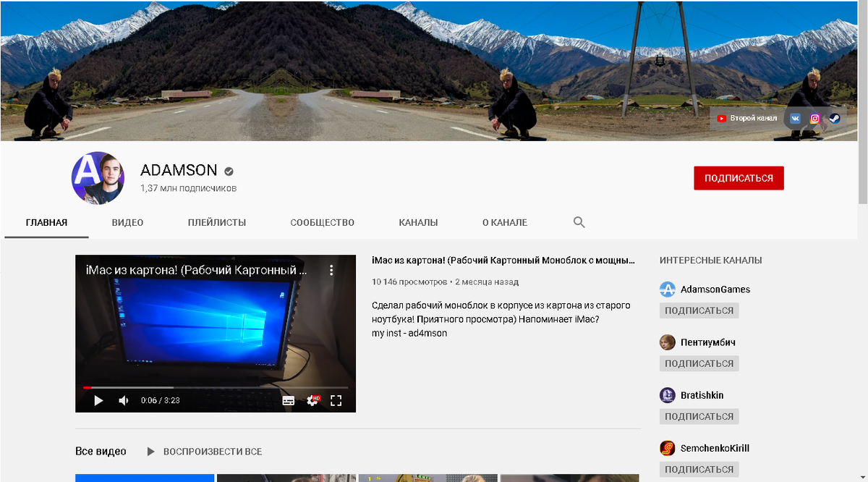Image resolution: width=868 pixels, height=482 pixels.
Task: Seek along the video progress bar
Action: point(216,387)
